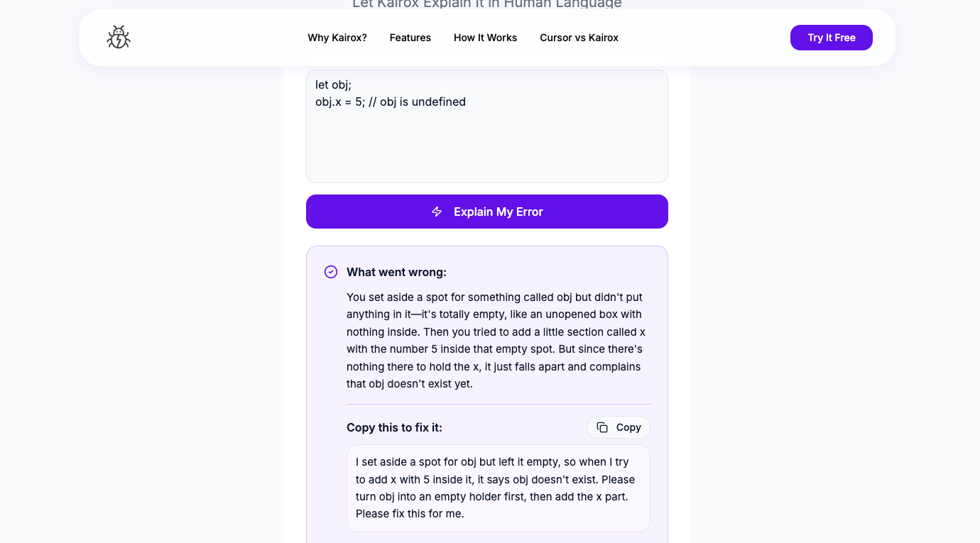Open the Why Kairox? navigation item
The height and width of the screenshot is (543, 980).
(x=337, y=38)
